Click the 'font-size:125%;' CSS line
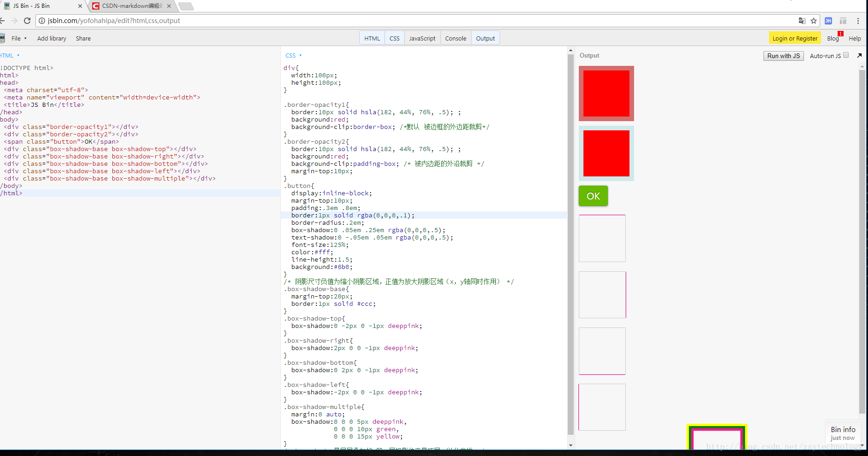 point(320,245)
